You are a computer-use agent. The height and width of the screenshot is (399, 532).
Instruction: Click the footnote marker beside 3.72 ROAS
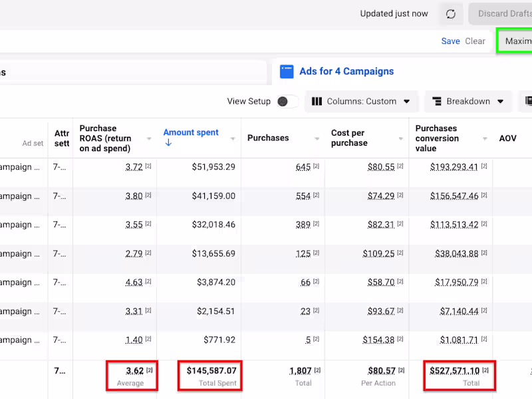148,167
